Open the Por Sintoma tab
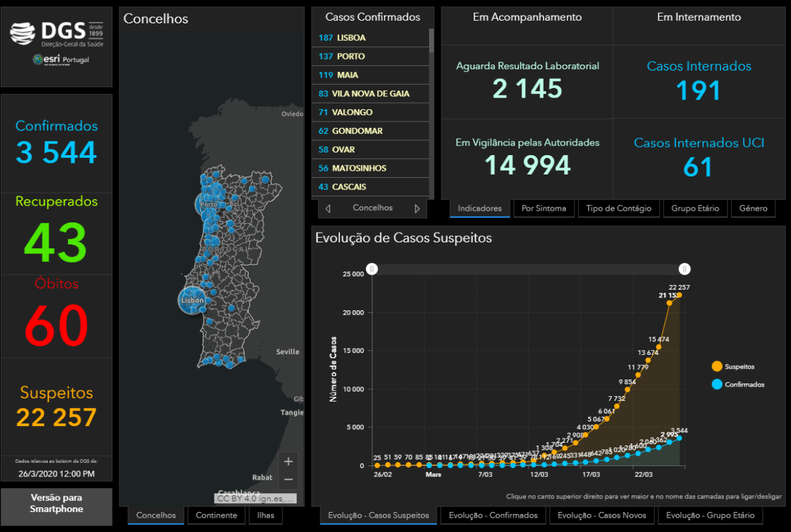The width and height of the screenshot is (791, 532). (543, 208)
